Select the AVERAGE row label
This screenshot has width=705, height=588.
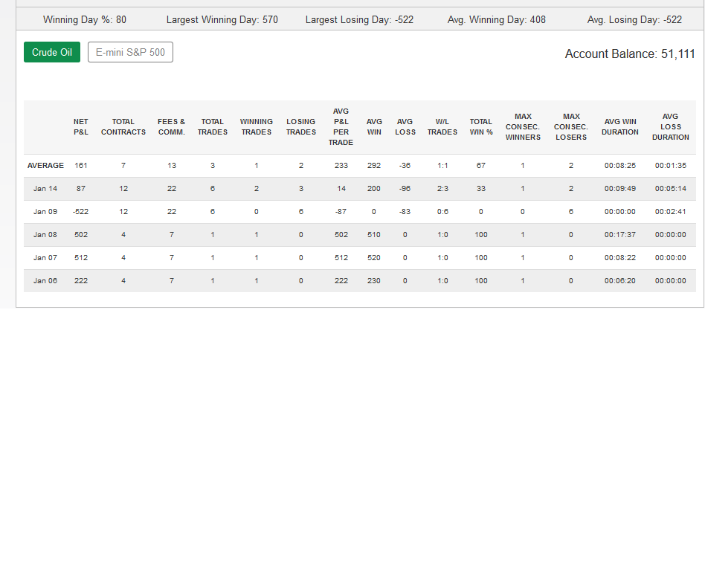(x=45, y=166)
